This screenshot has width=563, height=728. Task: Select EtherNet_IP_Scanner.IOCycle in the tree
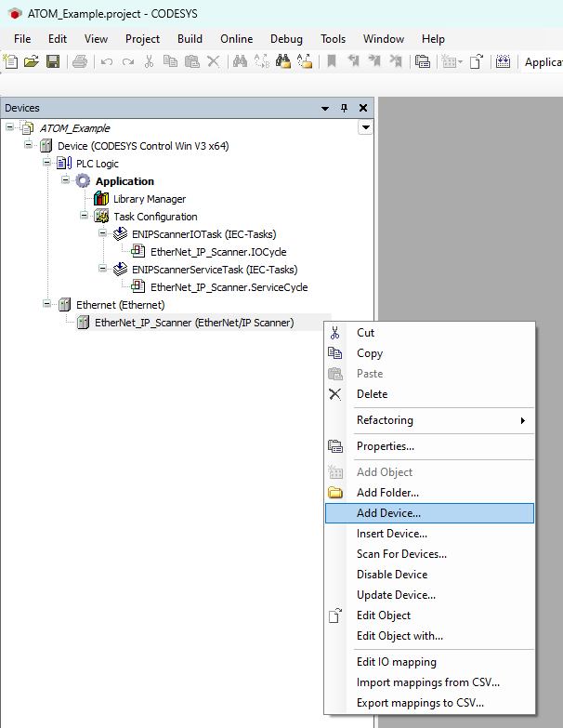click(x=218, y=252)
